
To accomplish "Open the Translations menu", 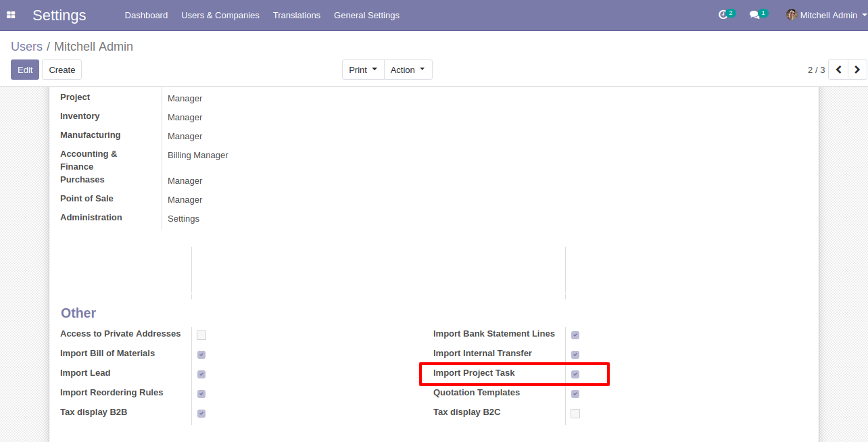I will coord(297,15).
